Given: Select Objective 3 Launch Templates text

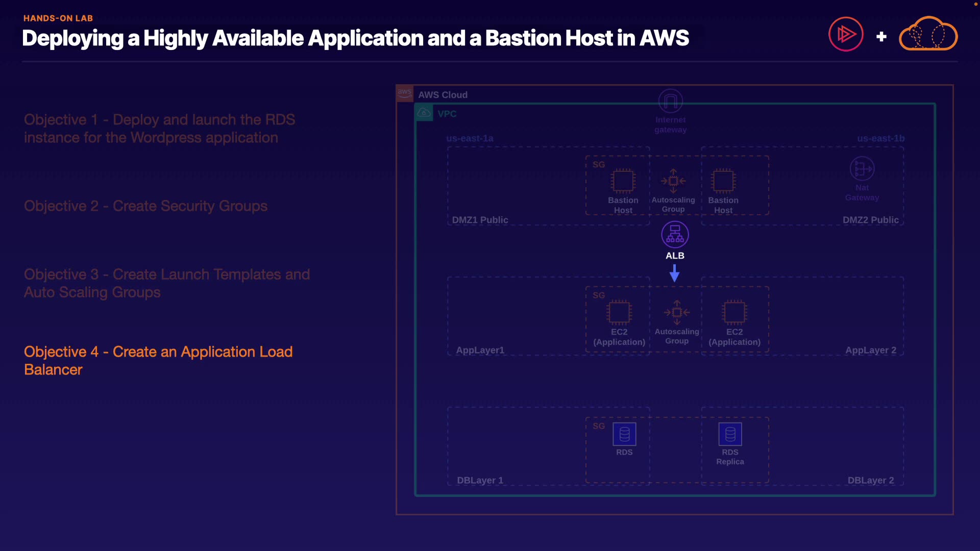Looking at the screenshot, I should [x=166, y=283].
